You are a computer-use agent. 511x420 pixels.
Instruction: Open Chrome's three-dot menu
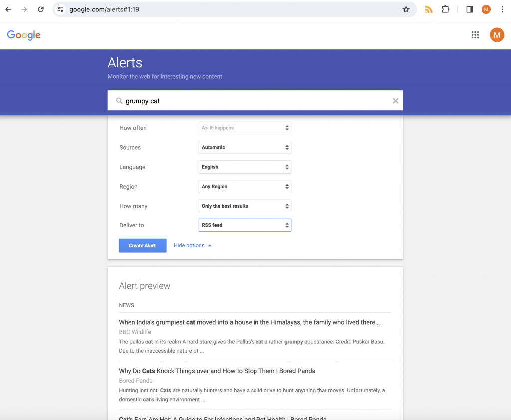(502, 9)
